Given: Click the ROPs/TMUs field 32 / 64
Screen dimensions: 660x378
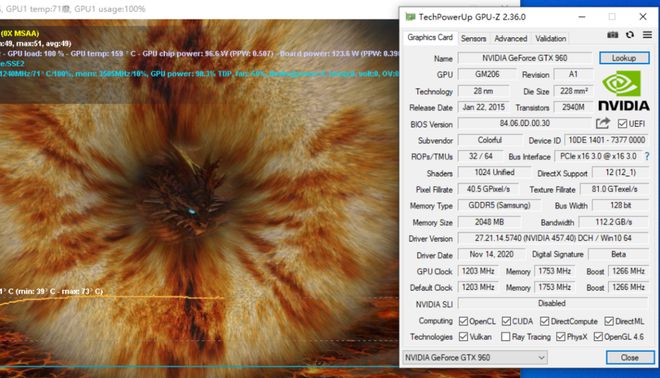Looking at the screenshot, I should [x=481, y=156].
